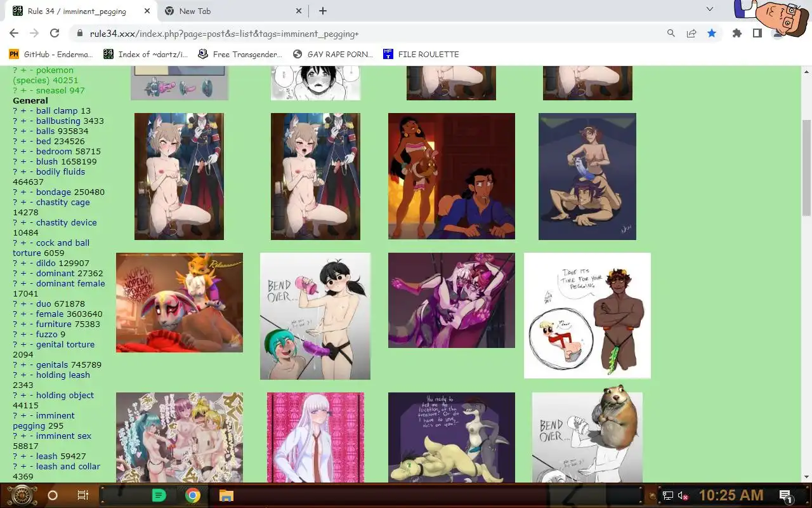812x508 pixels.
Task: Open the green notes app on taskbar
Action: point(159,495)
